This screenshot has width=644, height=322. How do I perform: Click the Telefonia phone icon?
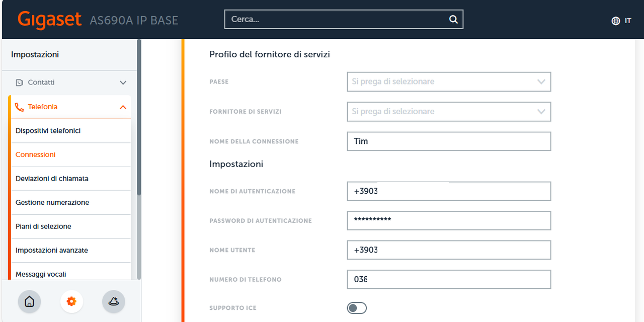click(20, 107)
